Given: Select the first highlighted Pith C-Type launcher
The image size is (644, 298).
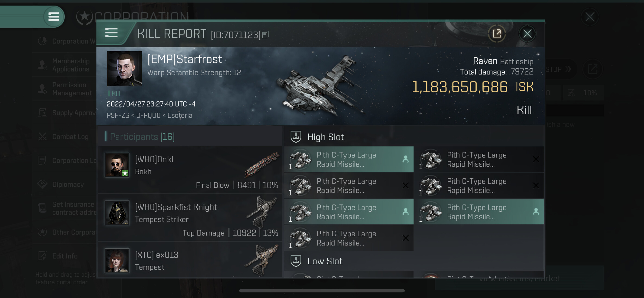Looking at the screenshot, I should pyautogui.click(x=349, y=159).
